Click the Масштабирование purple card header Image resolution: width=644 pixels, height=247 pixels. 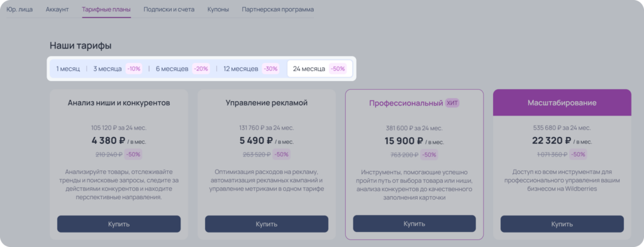(x=562, y=102)
